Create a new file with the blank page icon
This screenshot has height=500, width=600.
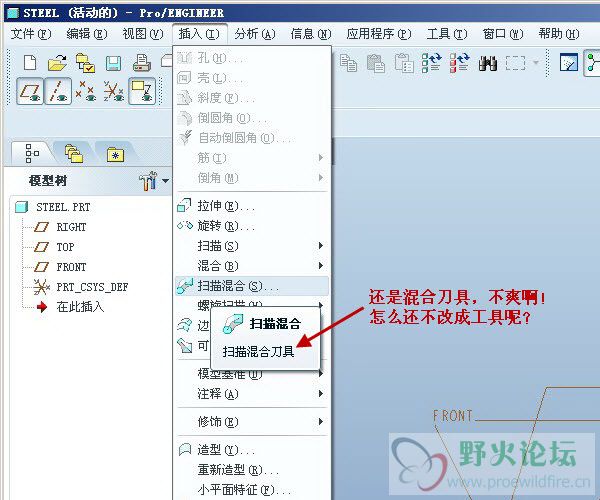click(x=30, y=63)
